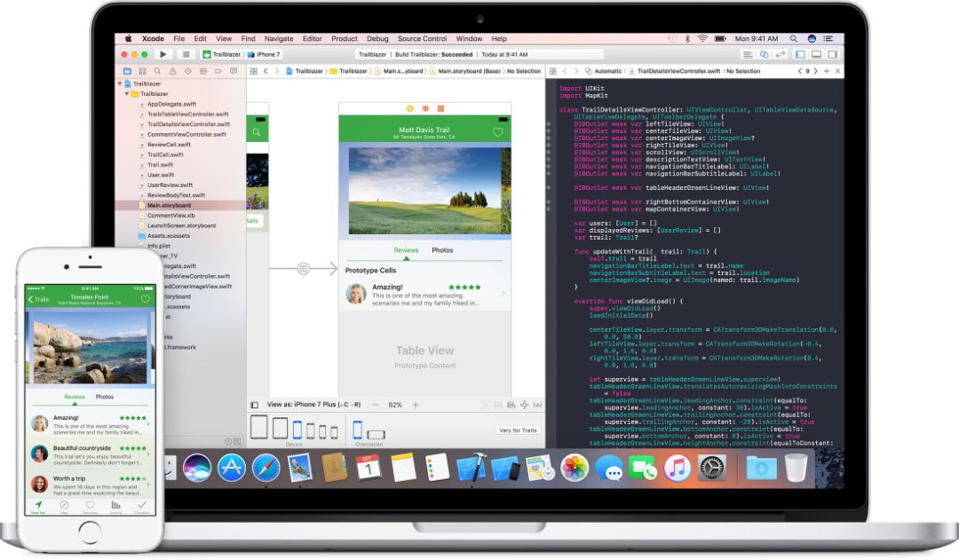Select Assets.xcassets in project navigator
The height and width of the screenshot is (560, 959).
[x=168, y=236]
